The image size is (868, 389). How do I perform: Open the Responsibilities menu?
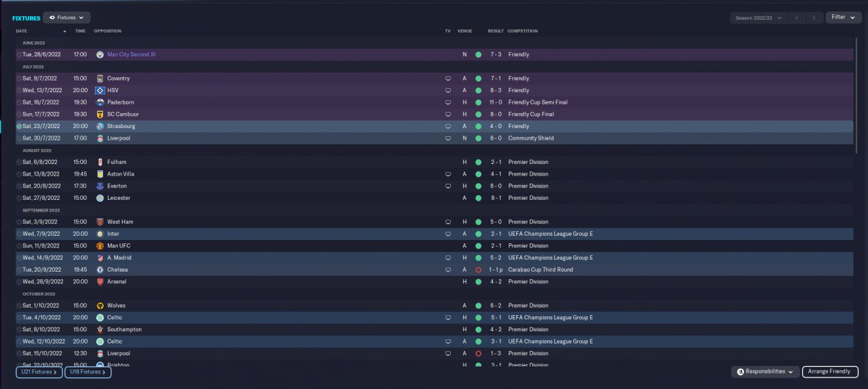pos(764,371)
